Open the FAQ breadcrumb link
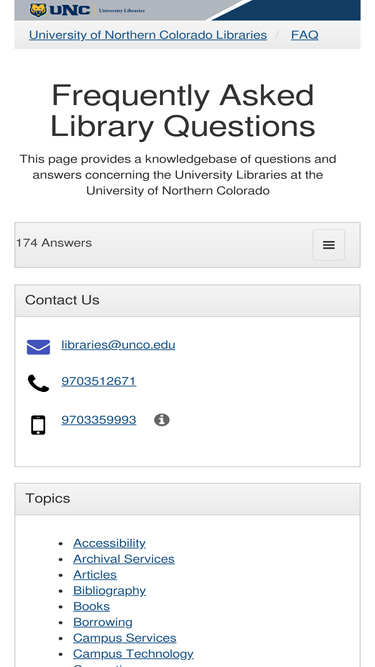 click(x=304, y=35)
